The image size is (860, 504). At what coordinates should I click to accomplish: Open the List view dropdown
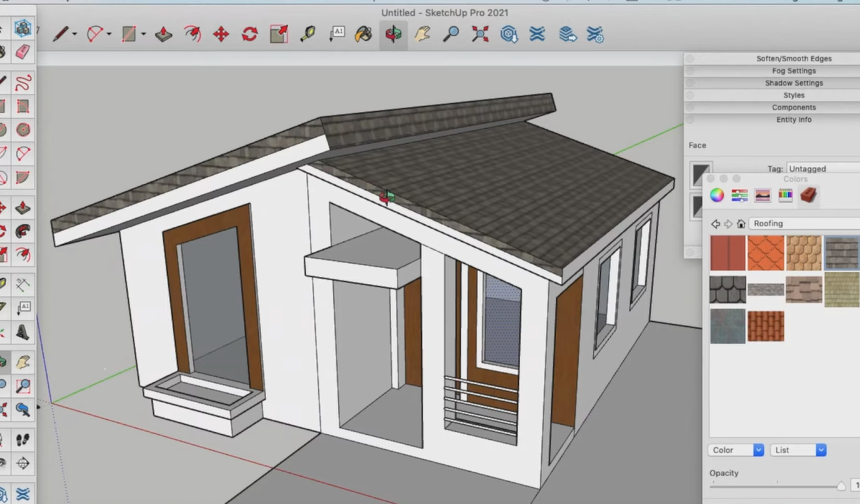(x=798, y=450)
